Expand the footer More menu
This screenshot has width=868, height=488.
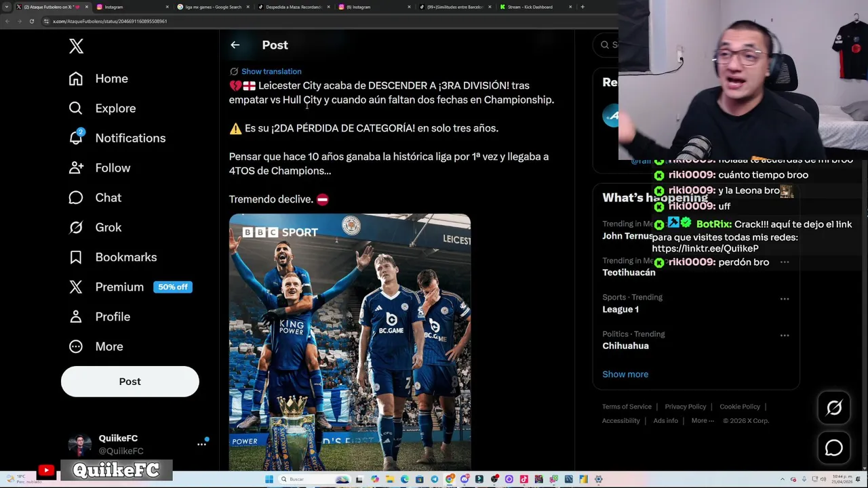703,421
